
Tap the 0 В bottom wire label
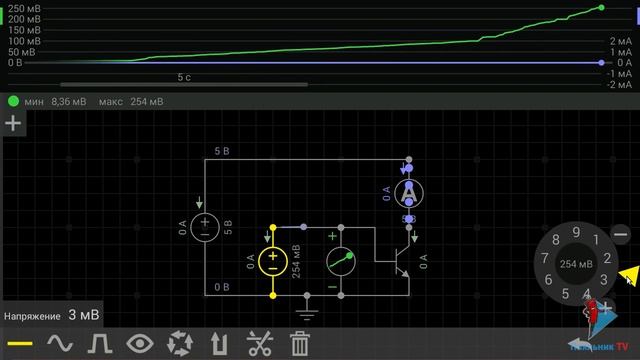222,287
